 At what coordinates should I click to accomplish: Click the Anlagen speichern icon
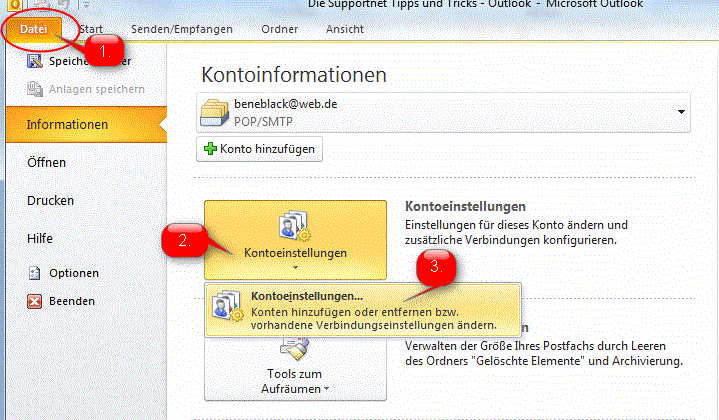[x=34, y=89]
